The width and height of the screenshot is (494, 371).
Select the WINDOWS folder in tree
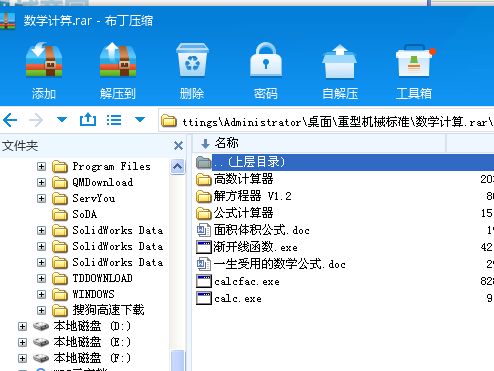click(x=94, y=294)
